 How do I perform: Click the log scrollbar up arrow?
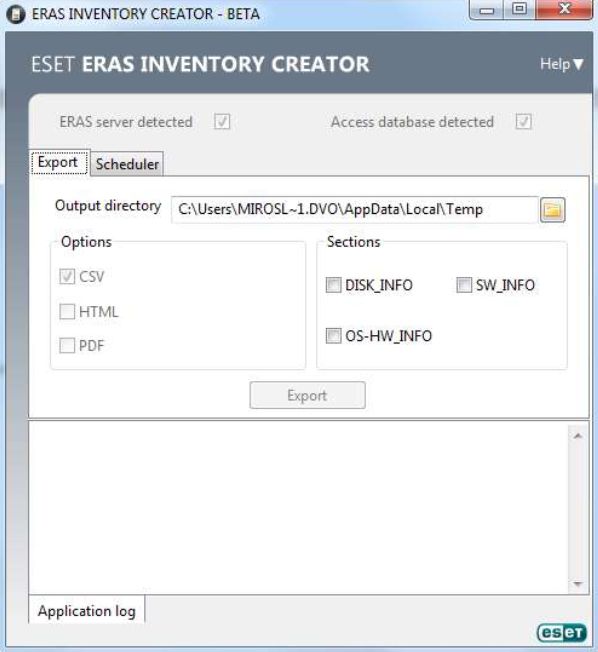pos(578,436)
